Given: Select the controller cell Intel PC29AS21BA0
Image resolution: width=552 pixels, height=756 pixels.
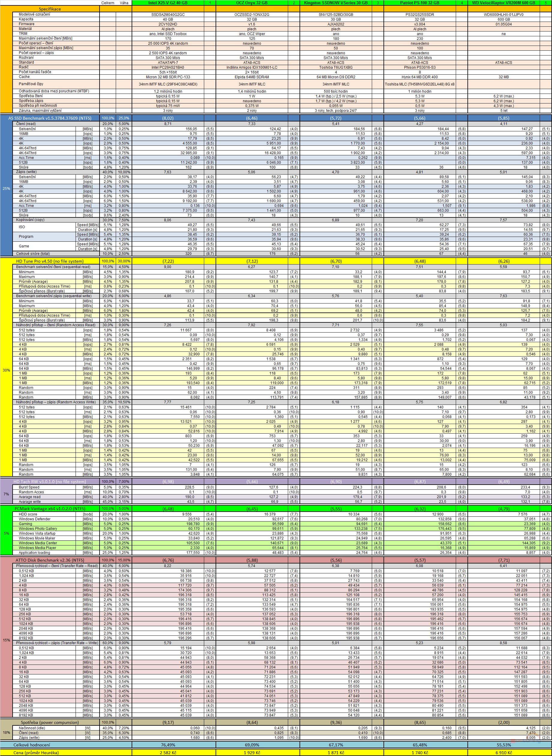Looking at the screenshot, I should [x=168, y=67].
